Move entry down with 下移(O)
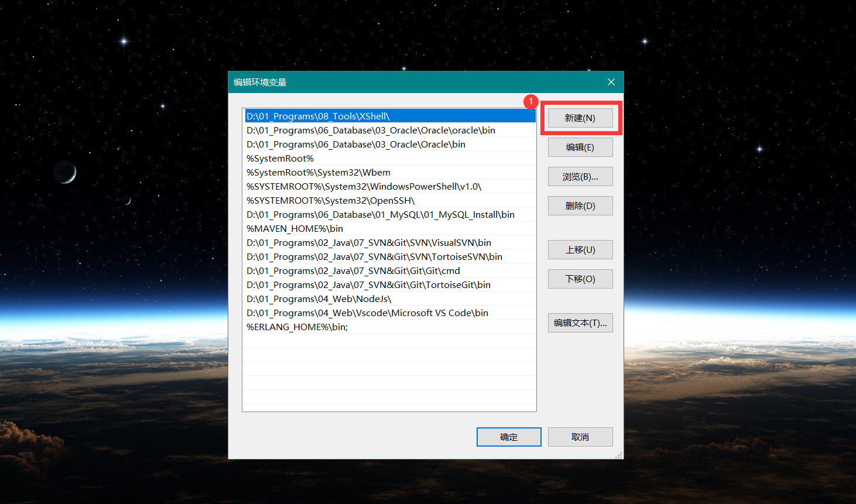 coord(580,279)
